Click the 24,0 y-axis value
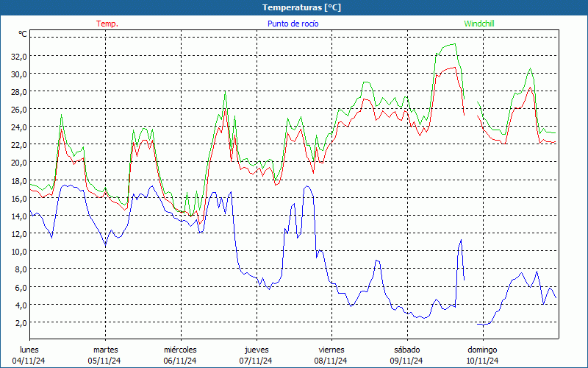This screenshot has width=588, height=368. (19, 127)
